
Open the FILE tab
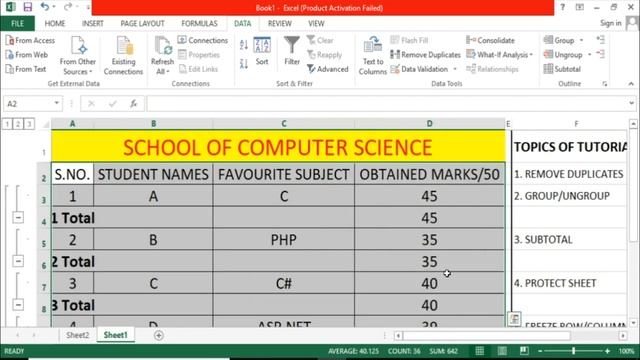[18, 24]
